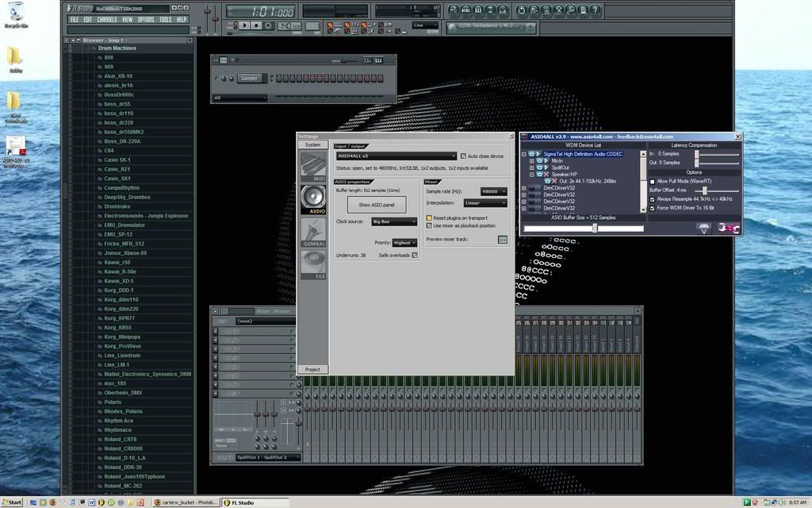
Task: Open the TOOLS menu
Action: [166, 20]
